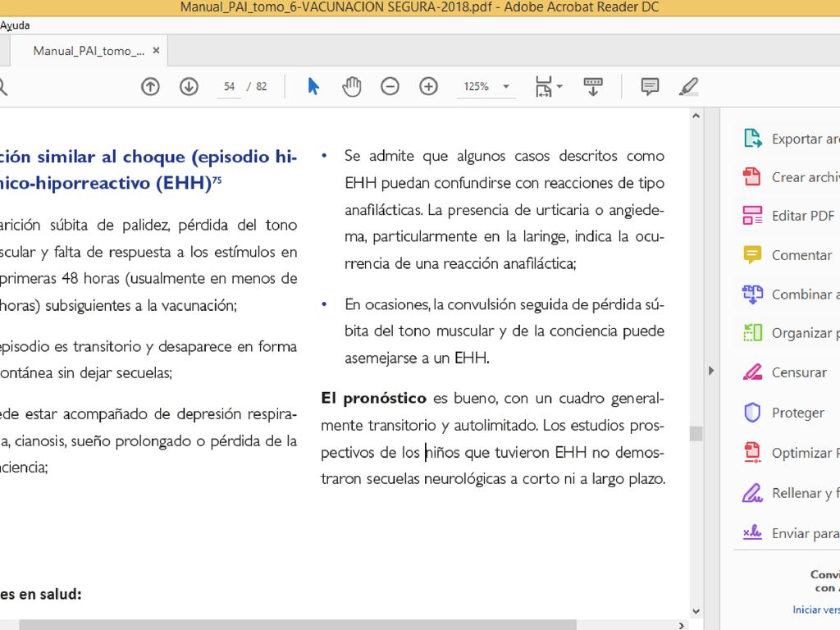Zoom out with the minus button
The image size is (840, 630).
[x=390, y=86]
